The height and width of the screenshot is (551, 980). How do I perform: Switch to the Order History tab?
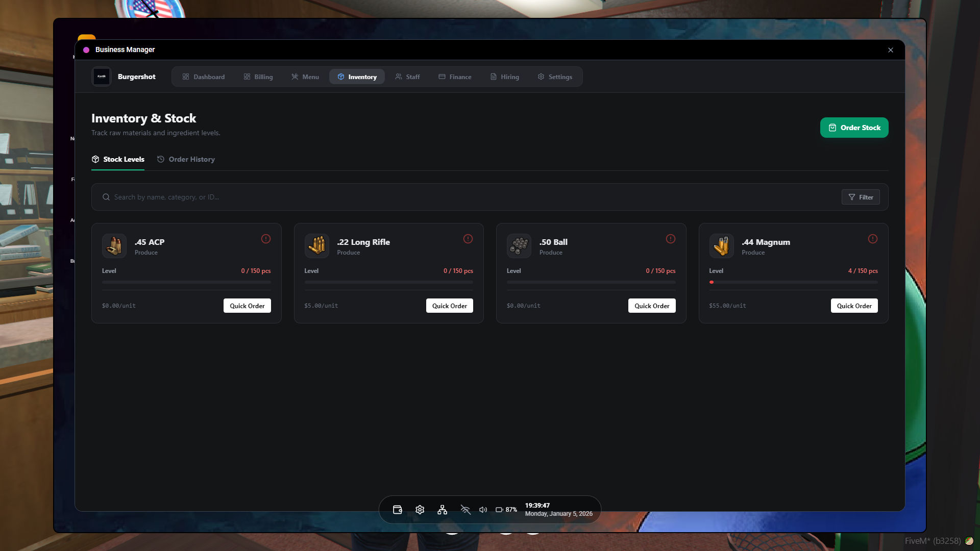(x=186, y=159)
